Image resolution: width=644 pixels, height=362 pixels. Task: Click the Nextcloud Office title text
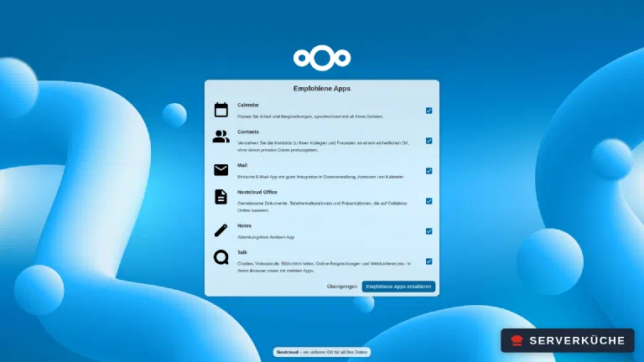[x=257, y=192]
